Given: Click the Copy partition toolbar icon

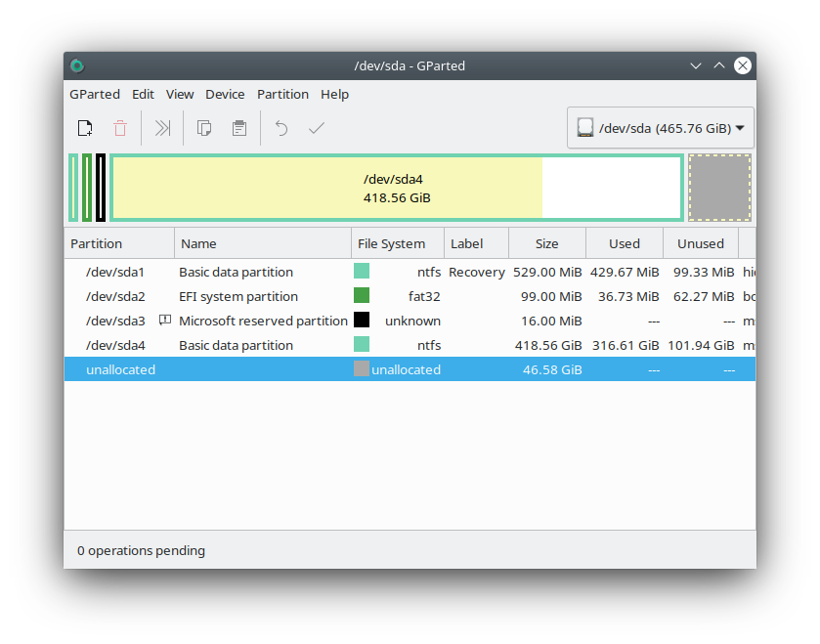Looking at the screenshot, I should pos(204,128).
